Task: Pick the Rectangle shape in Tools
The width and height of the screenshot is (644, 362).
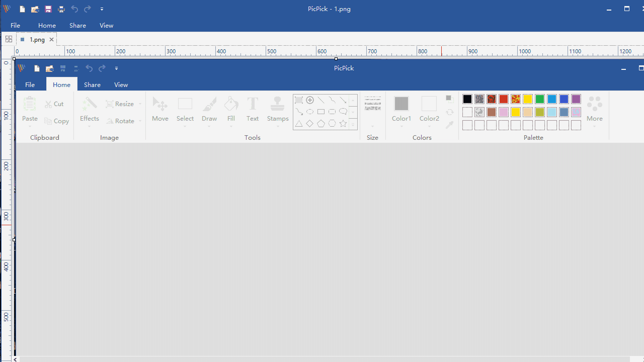Action: coord(321,112)
